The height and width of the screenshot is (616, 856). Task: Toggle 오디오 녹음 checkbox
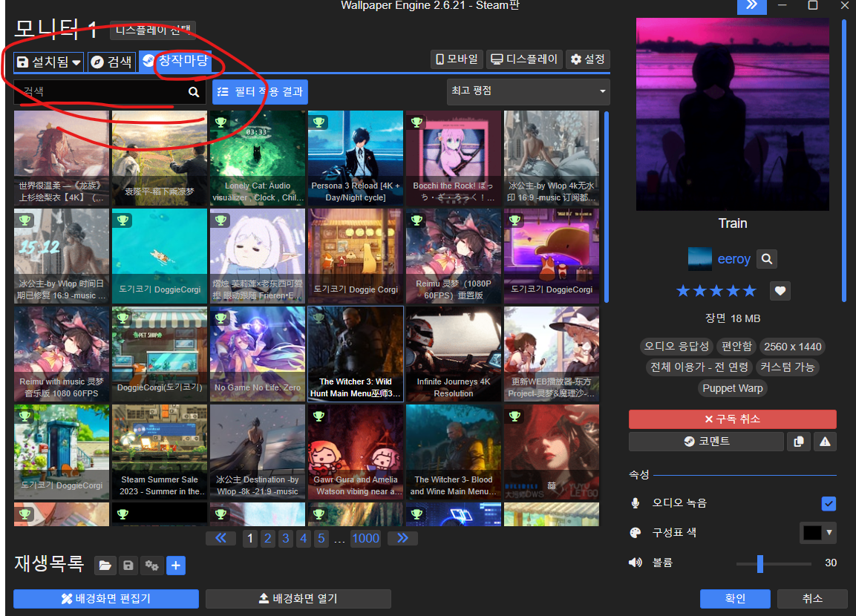coord(828,504)
